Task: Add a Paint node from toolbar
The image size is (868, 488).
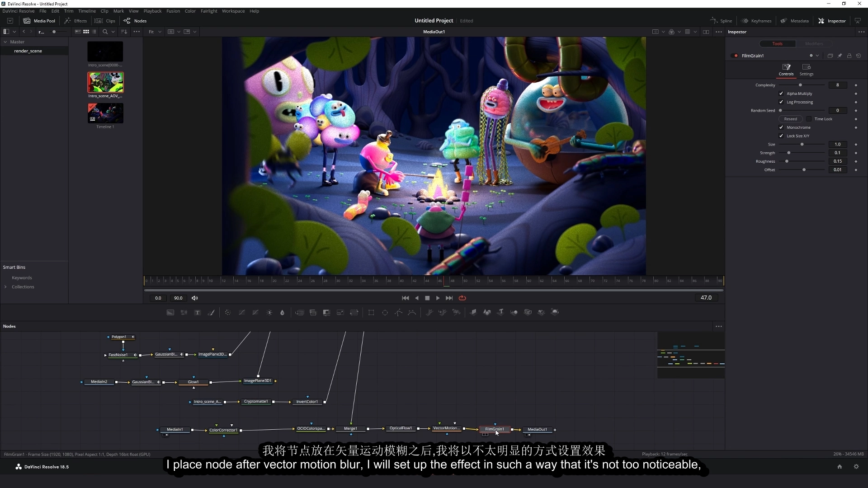Action: tap(211, 313)
